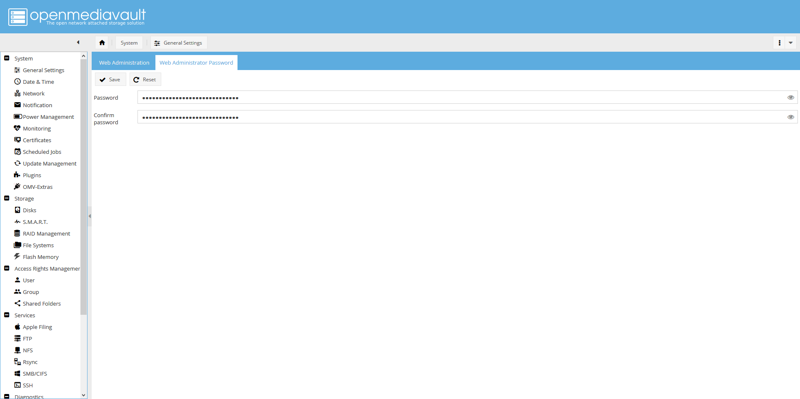Collapse the Storage tree section
Viewport: 800px width, 399px height.
[7, 198]
